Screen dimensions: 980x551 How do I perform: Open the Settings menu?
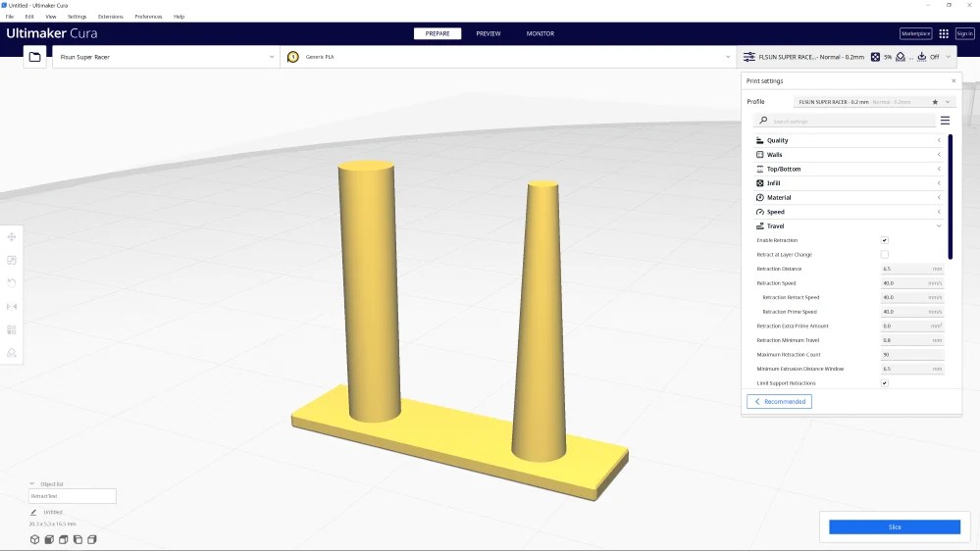click(x=77, y=17)
